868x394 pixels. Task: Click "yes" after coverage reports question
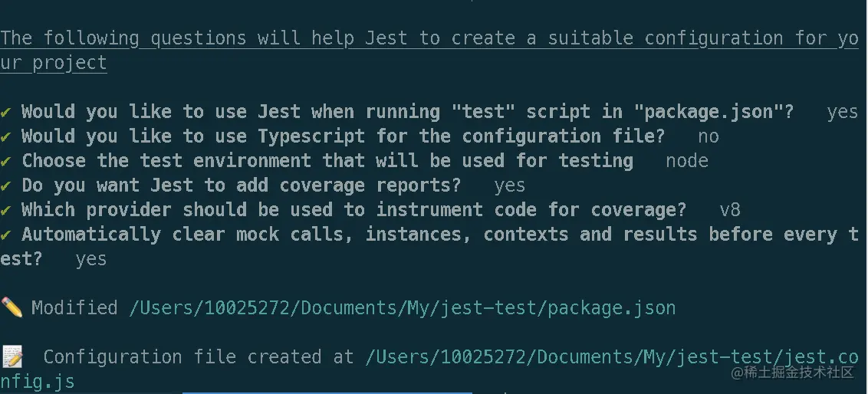pos(510,186)
